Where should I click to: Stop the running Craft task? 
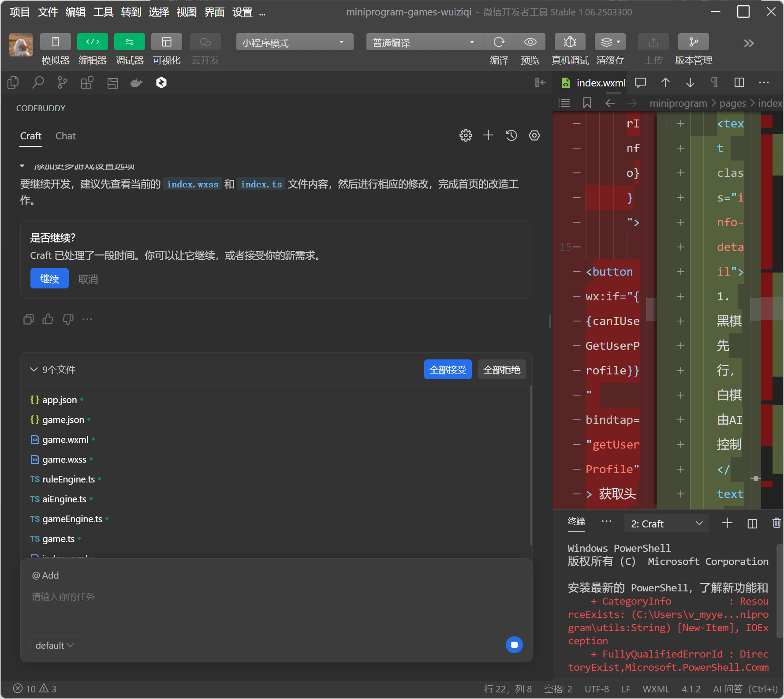(514, 645)
